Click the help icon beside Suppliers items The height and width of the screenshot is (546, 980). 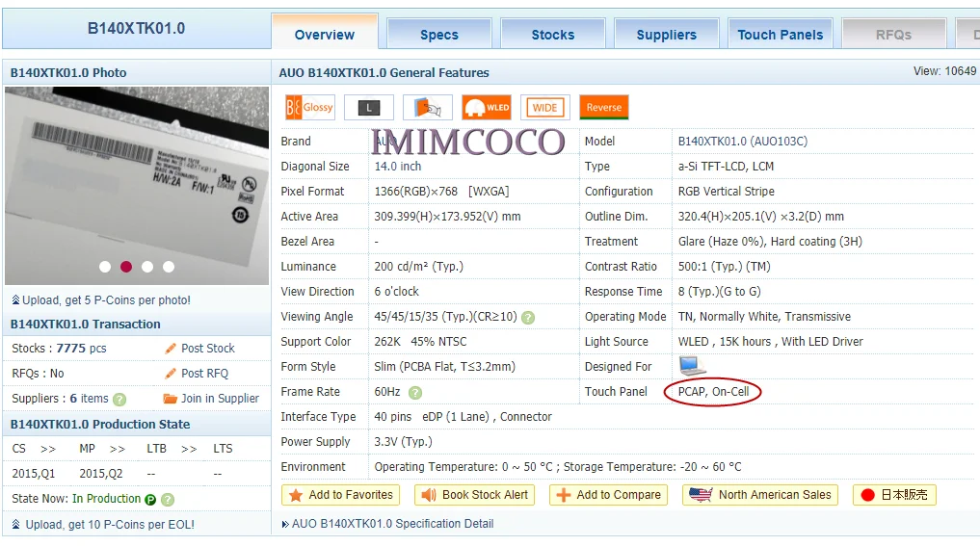(x=119, y=400)
